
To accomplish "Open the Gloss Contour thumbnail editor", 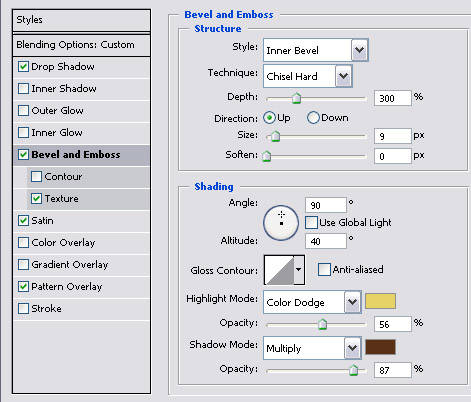I will coord(279,270).
